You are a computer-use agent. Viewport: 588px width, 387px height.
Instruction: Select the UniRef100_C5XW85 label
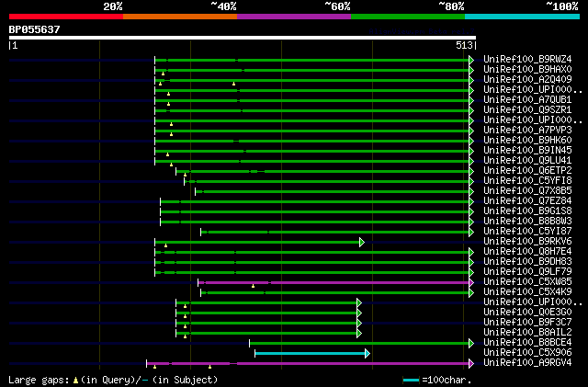[x=527, y=282]
